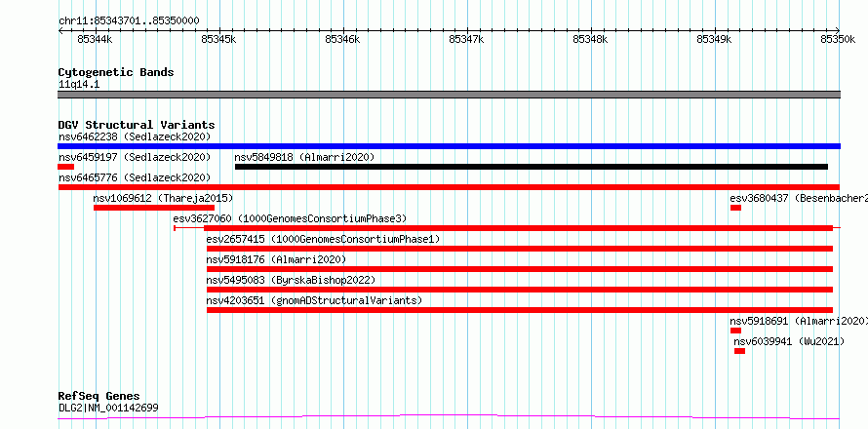Click the 85344k ruler tick label
This screenshot has width=868, height=429.
95,39
